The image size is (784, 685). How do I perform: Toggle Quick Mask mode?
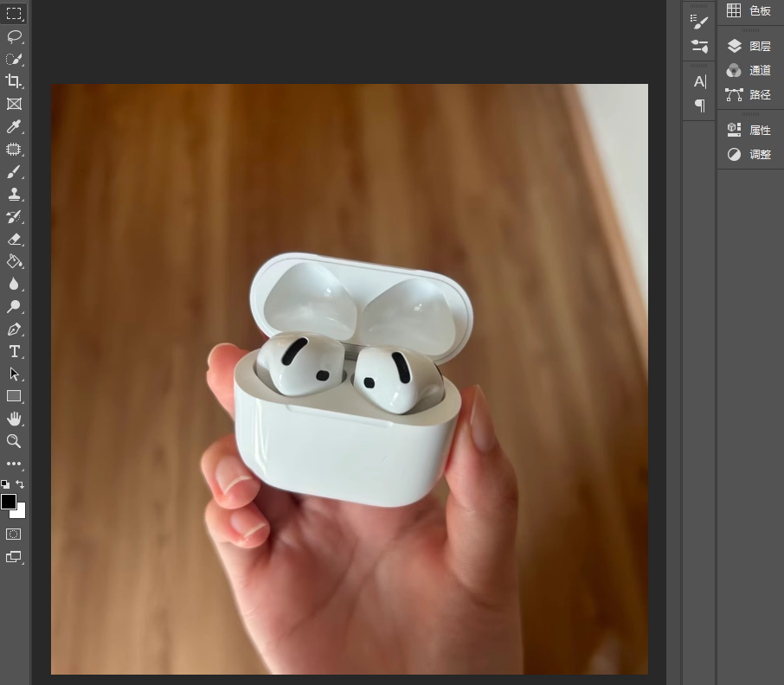(x=14, y=535)
